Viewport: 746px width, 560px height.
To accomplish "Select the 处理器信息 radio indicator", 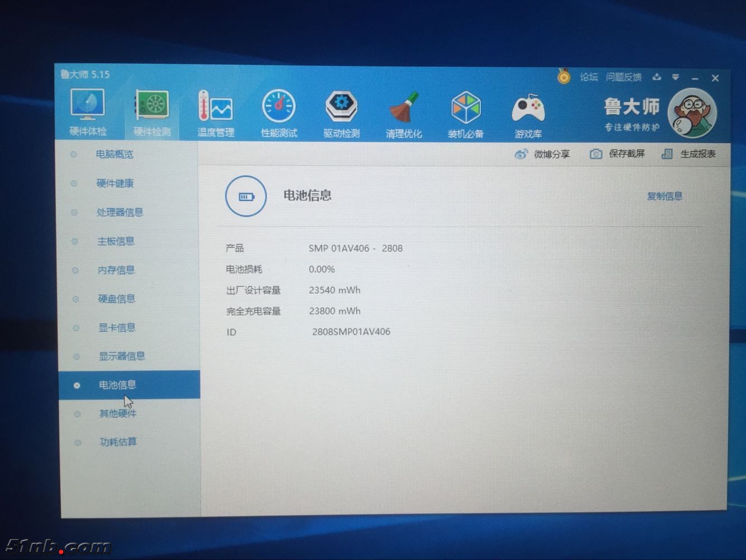I will (75, 212).
